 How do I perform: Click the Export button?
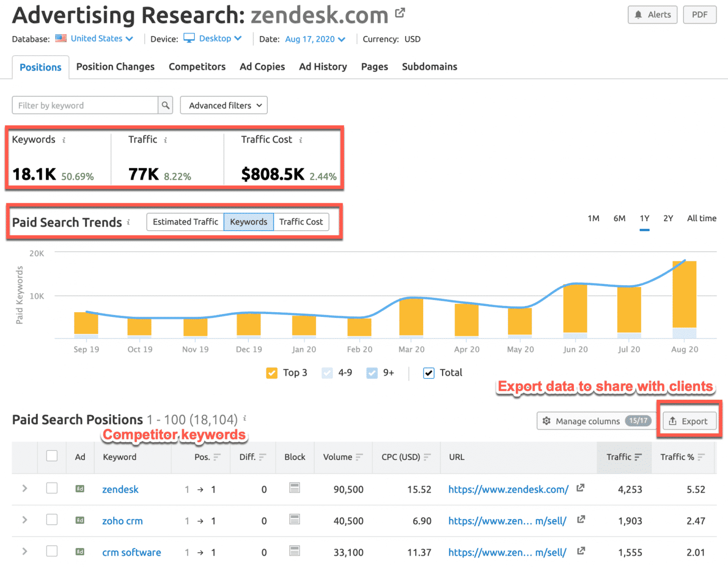(x=689, y=421)
